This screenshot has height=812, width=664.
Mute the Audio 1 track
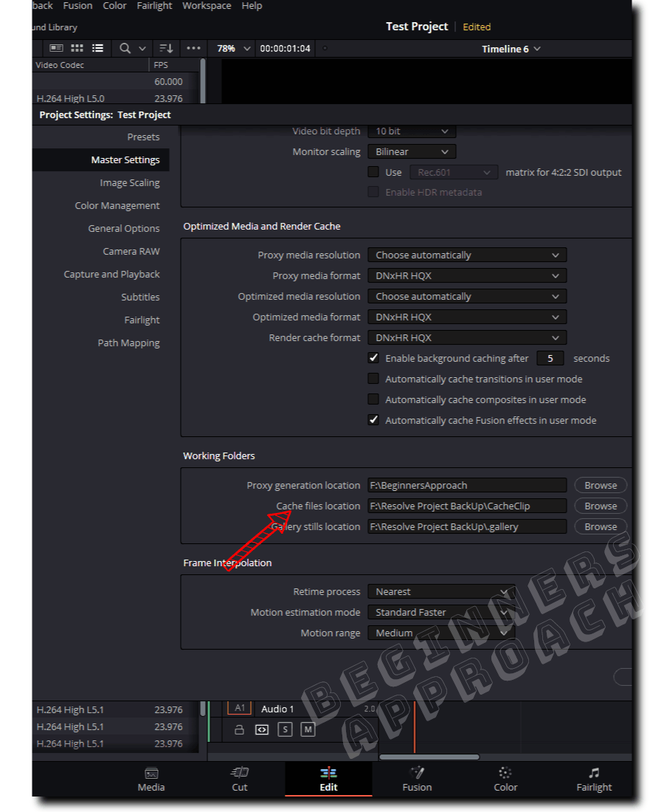pyautogui.click(x=308, y=729)
